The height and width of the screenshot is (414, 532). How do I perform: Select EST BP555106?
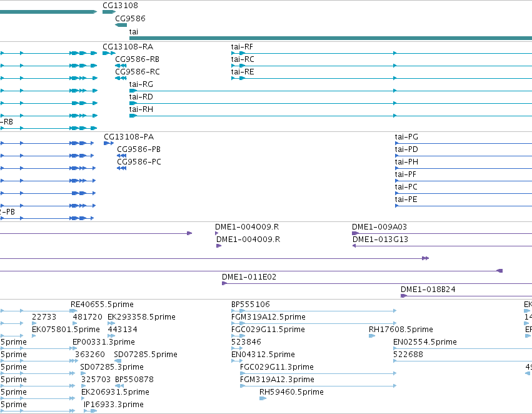251,305
